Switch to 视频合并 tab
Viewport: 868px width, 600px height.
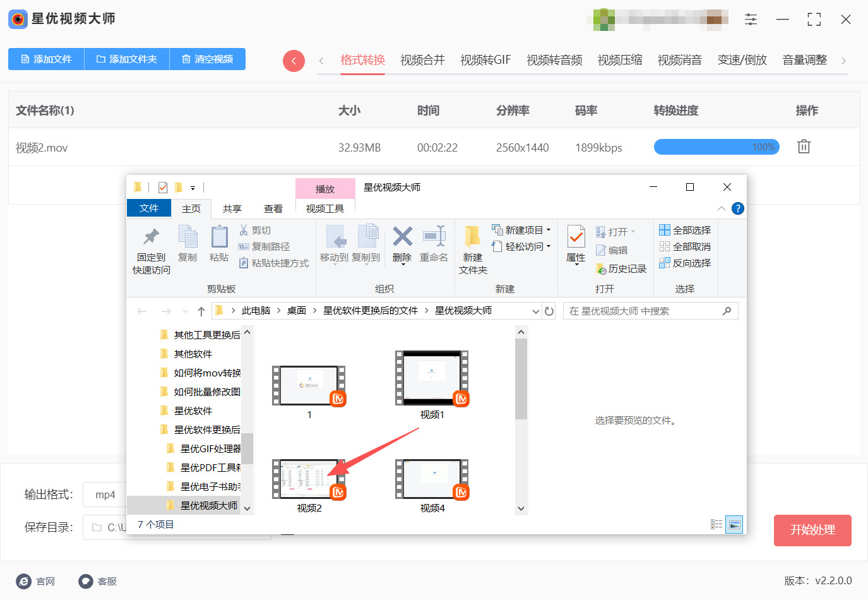tap(423, 60)
